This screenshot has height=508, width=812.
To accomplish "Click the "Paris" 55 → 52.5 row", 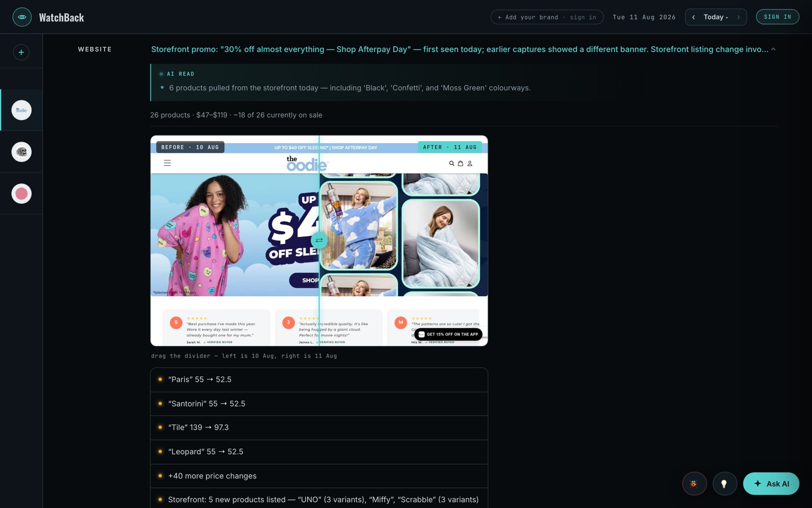I will click(x=319, y=379).
